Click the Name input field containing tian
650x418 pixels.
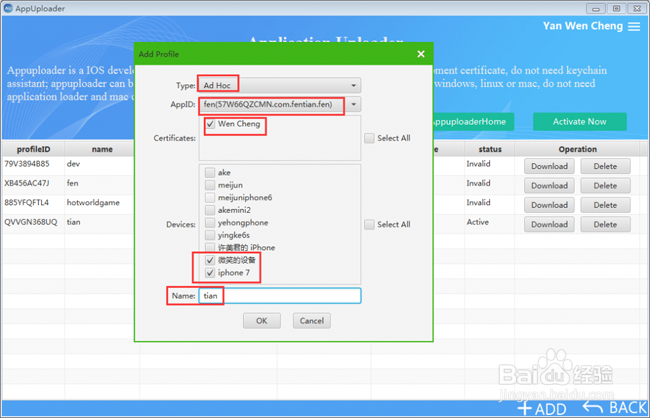[x=280, y=296]
